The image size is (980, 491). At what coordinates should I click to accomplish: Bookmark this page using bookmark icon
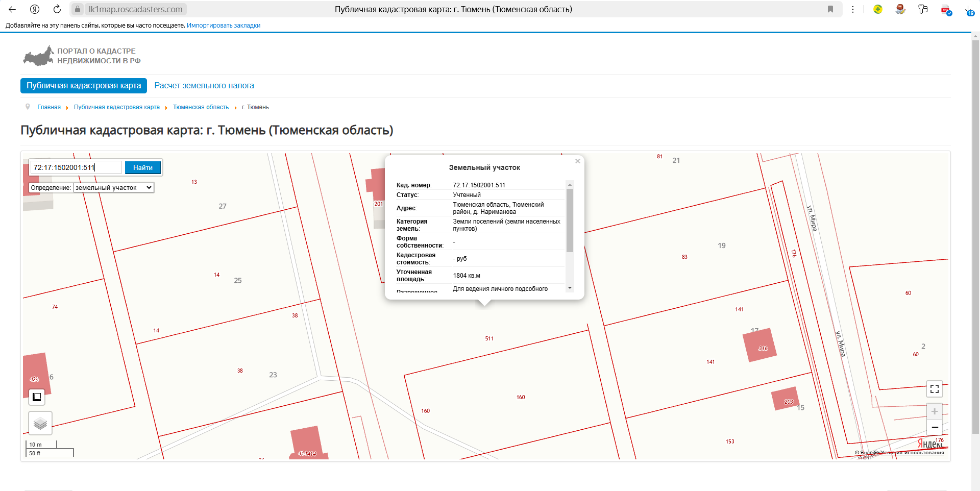tap(830, 9)
